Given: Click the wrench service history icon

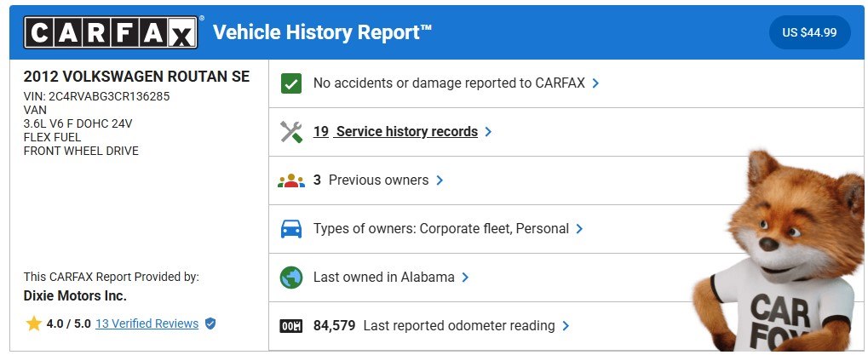Looking at the screenshot, I should click(x=291, y=132).
